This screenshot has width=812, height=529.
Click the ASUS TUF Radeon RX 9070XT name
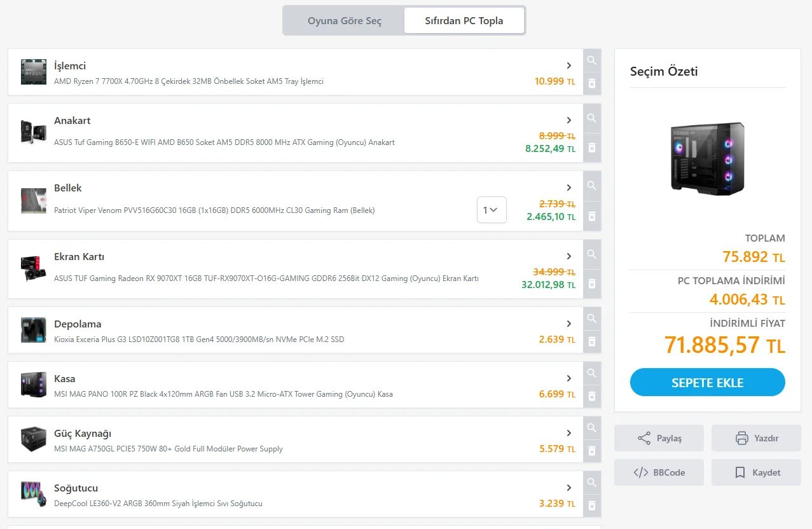266,278
